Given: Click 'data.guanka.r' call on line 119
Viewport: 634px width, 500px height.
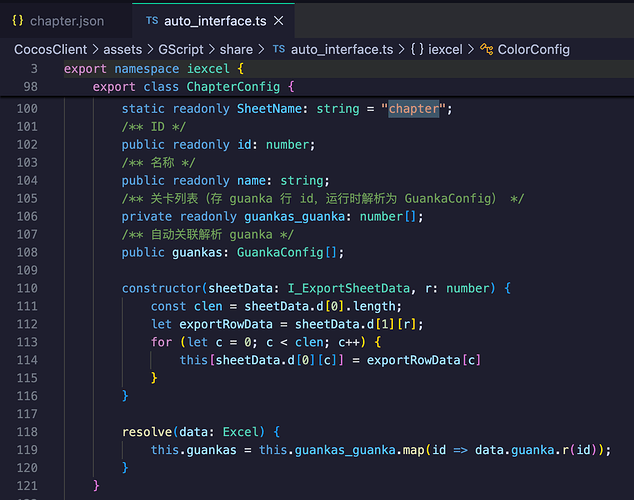Looking at the screenshot, I should point(522,449).
